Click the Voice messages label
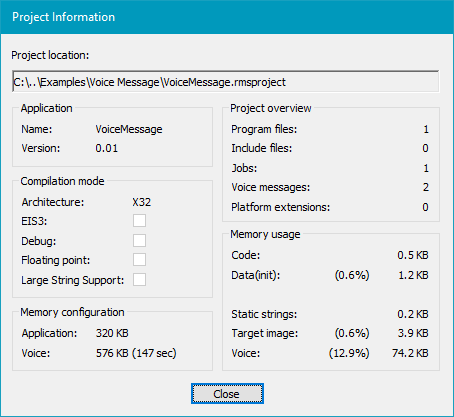The image size is (454, 417). (271, 187)
